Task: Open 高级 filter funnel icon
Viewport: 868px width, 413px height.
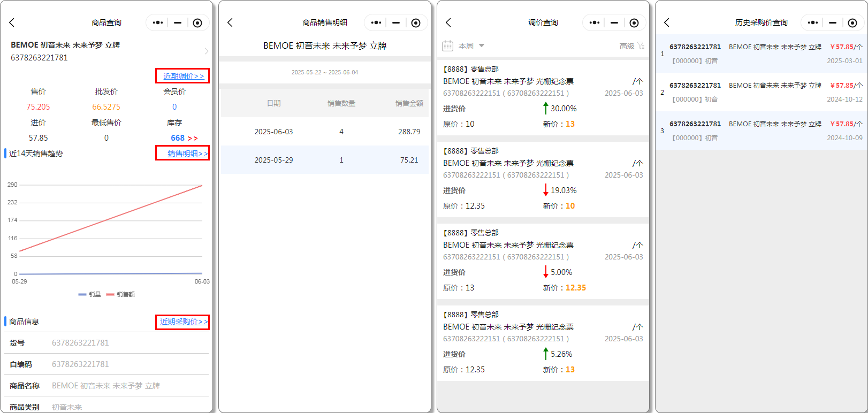Action: coord(641,46)
